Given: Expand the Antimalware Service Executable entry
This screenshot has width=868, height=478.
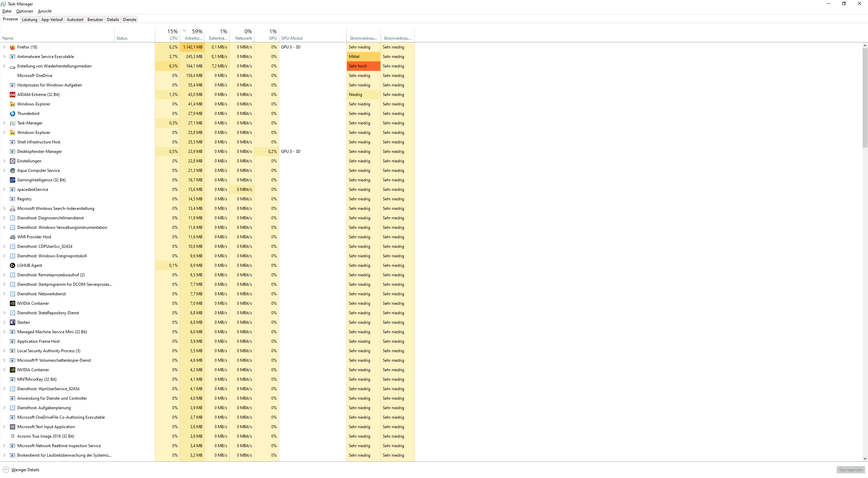Looking at the screenshot, I should [4, 57].
